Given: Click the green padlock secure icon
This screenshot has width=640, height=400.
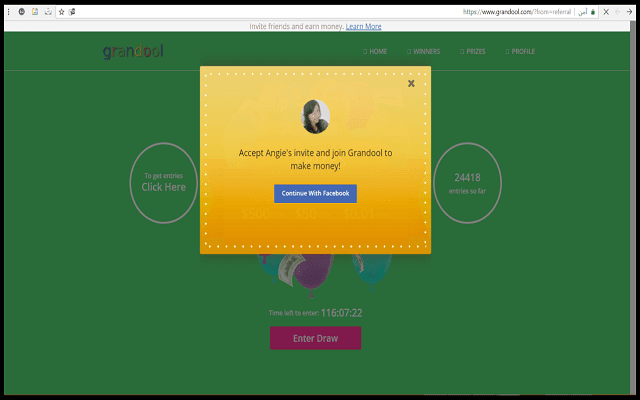Looking at the screenshot, I should (593, 12).
